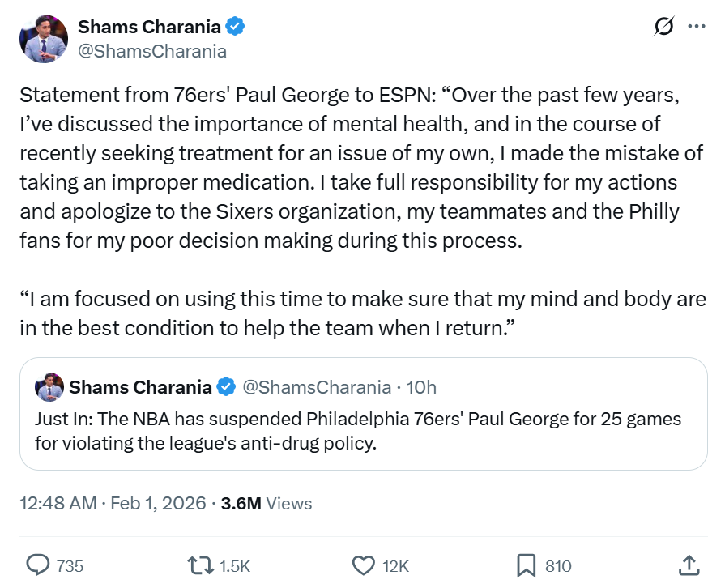The height and width of the screenshot is (588, 725).
Task: Click the blue verified badge beside main author name
Action: click(x=236, y=28)
